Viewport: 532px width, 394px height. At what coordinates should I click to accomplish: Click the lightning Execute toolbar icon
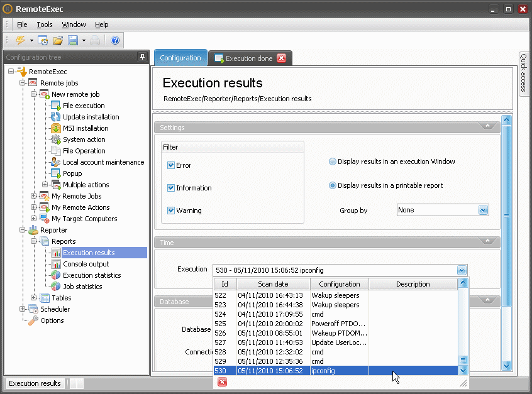point(21,40)
